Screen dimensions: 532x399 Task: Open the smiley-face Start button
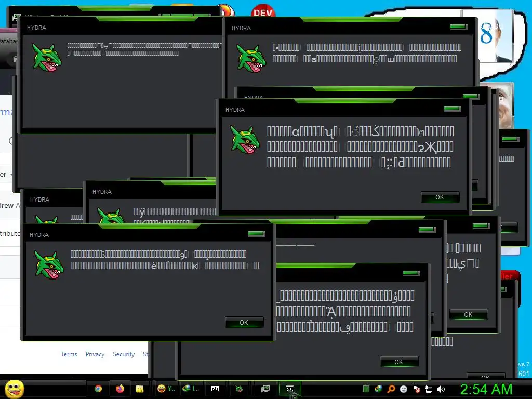[14, 389]
